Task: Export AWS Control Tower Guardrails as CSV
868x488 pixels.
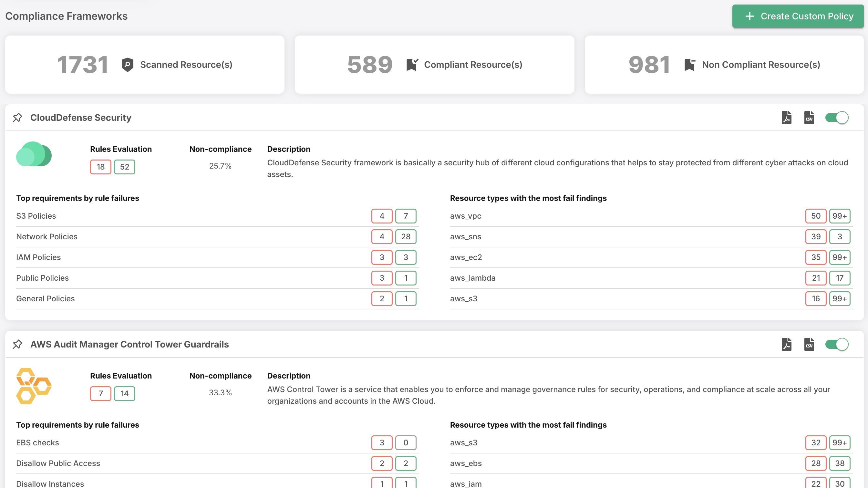Action: pyautogui.click(x=809, y=344)
